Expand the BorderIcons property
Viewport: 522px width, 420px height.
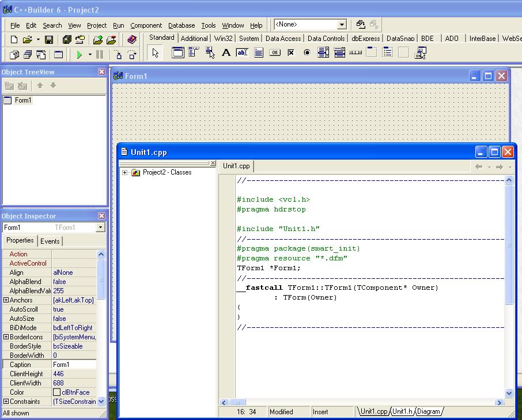point(6,337)
